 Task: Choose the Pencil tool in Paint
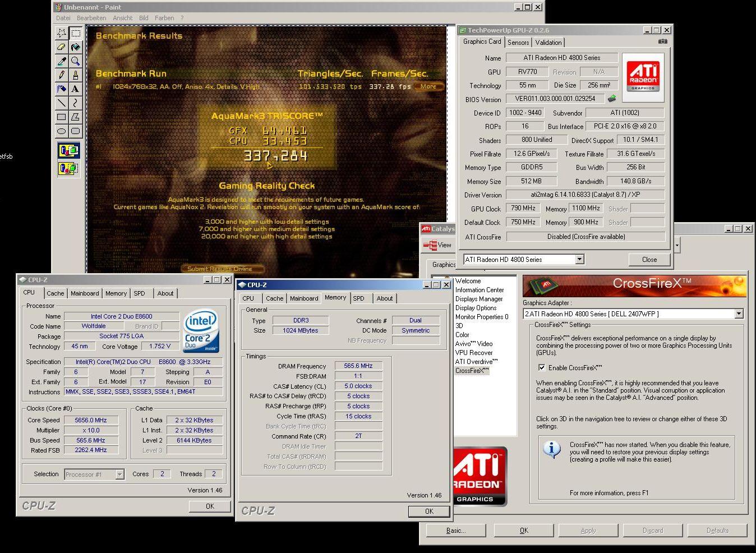(62, 75)
